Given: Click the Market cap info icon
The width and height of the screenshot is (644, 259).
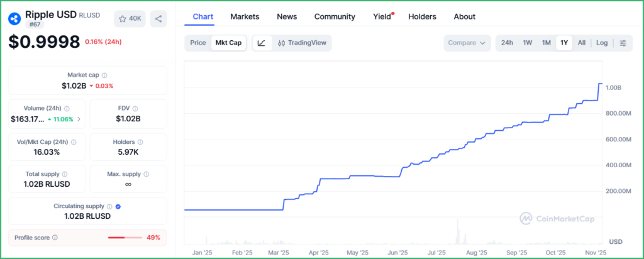Looking at the screenshot, I should point(104,75).
